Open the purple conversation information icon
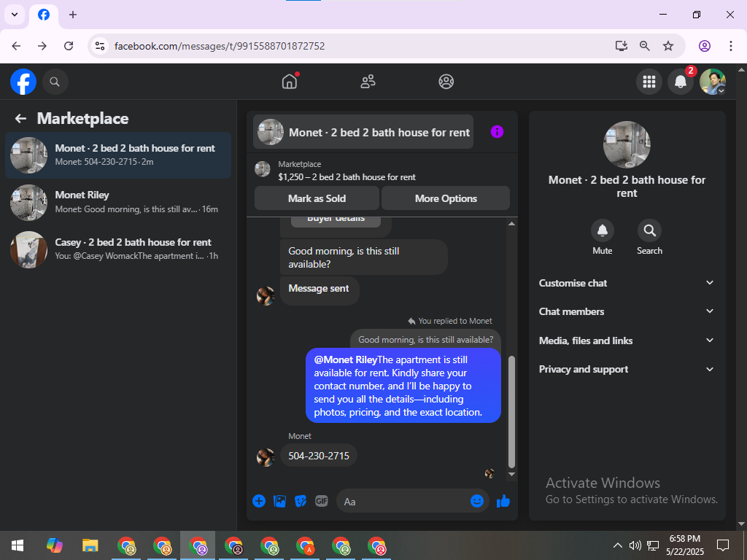Screen dimensions: 747x560 pyautogui.click(x=497, y=132)
